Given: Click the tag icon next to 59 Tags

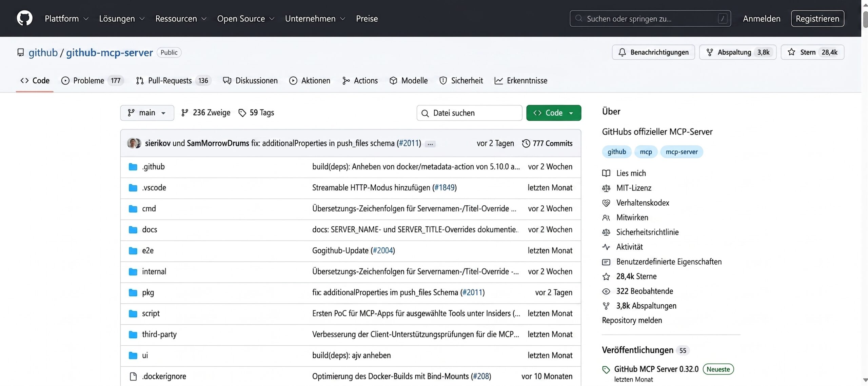Looking at the screenshot, I should [242, 113].
